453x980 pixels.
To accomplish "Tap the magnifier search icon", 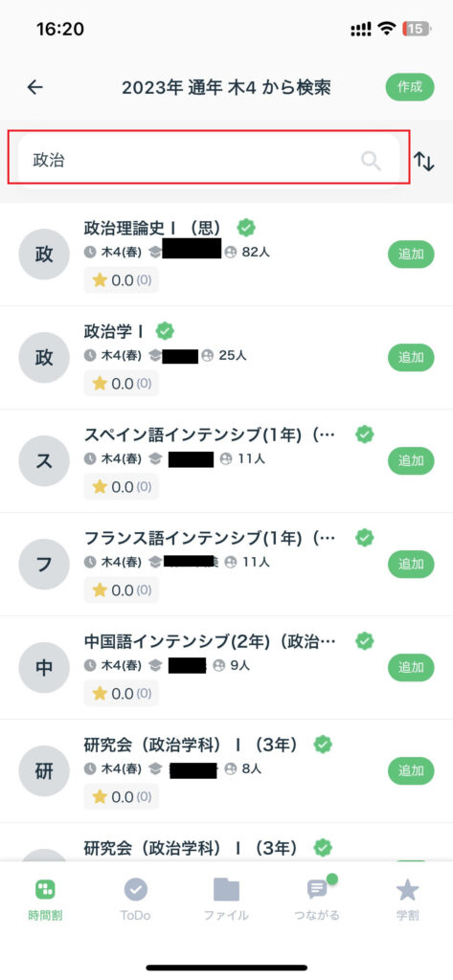I will tap(371, 161).
